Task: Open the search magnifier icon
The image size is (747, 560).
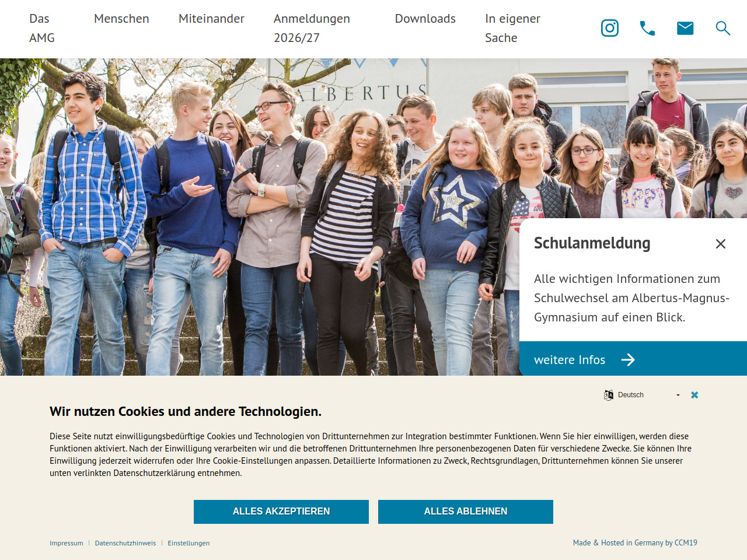Action: 722,28
